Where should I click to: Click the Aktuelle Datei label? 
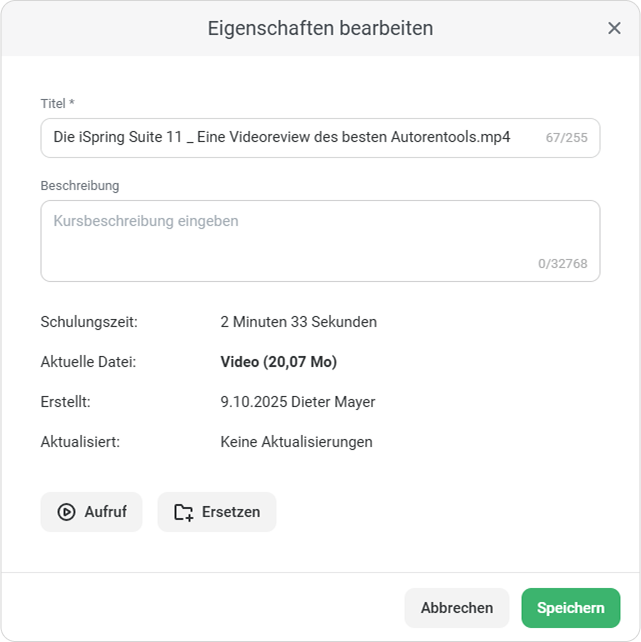point(88,362)
